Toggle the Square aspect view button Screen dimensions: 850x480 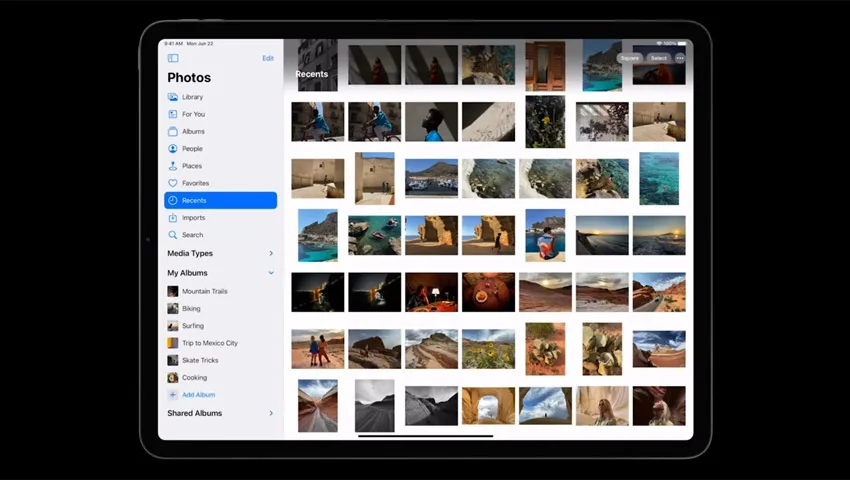[x=629, y=58]
